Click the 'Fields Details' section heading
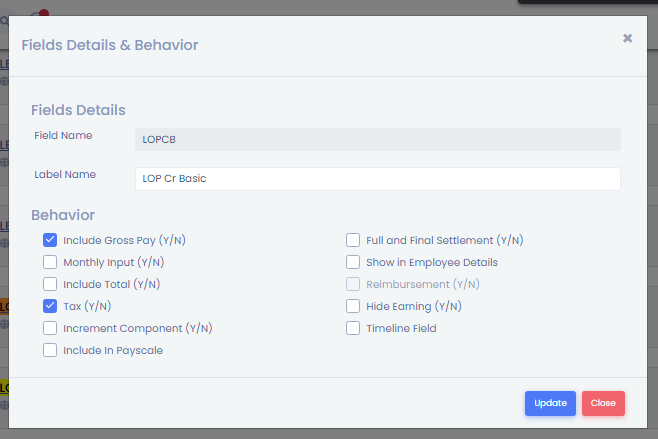The height and width of the screenshot is (439, 658). (78, 110)
